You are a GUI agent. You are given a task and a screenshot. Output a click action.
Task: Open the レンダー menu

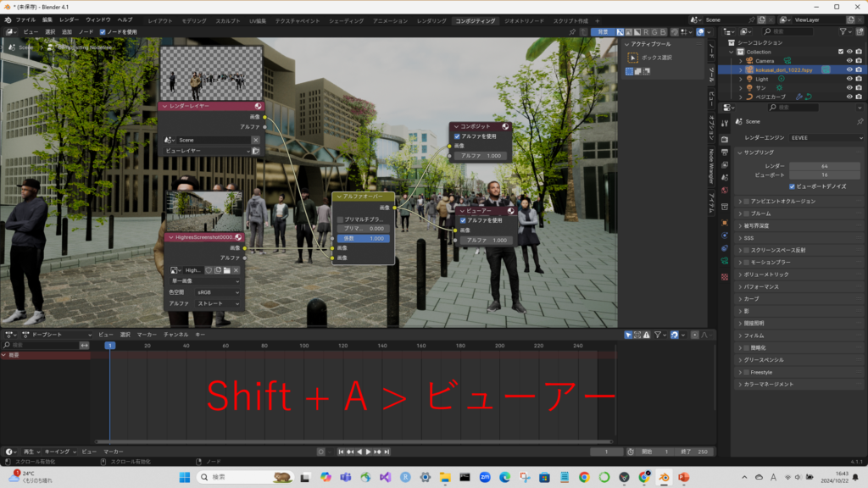pyautogui.click(x=69, y=19)
